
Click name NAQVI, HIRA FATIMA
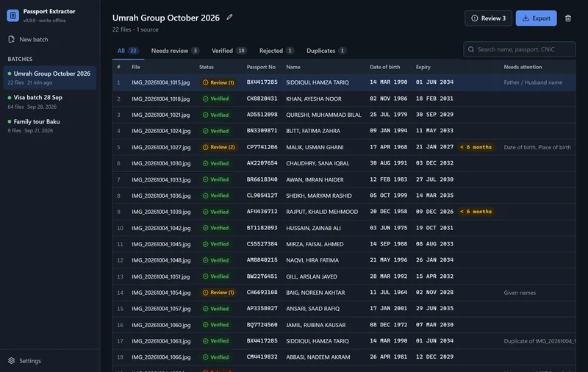pyautogui.click(x=312, y=260)
